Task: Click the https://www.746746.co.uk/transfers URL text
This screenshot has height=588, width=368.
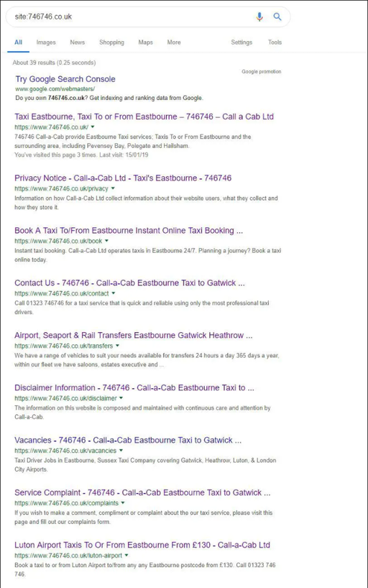Action: pyautogui.click(x=64, y=346)
